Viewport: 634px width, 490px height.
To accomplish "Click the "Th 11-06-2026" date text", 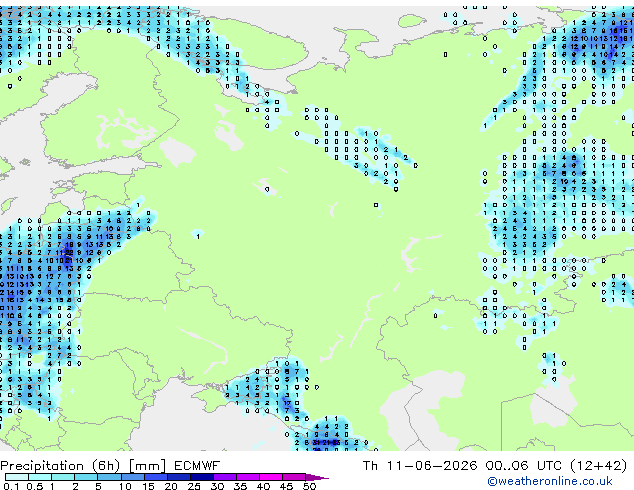I will pyautogui.click(x=420, y=466).
